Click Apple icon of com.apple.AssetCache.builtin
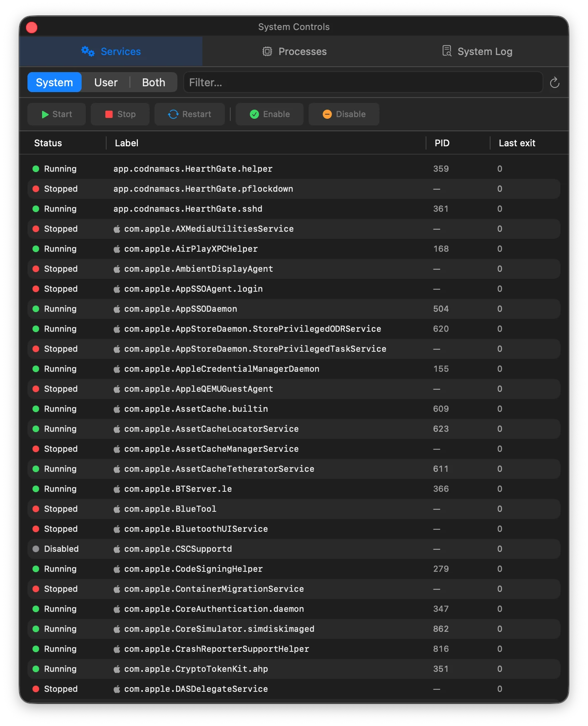 [x=117, y=409]
